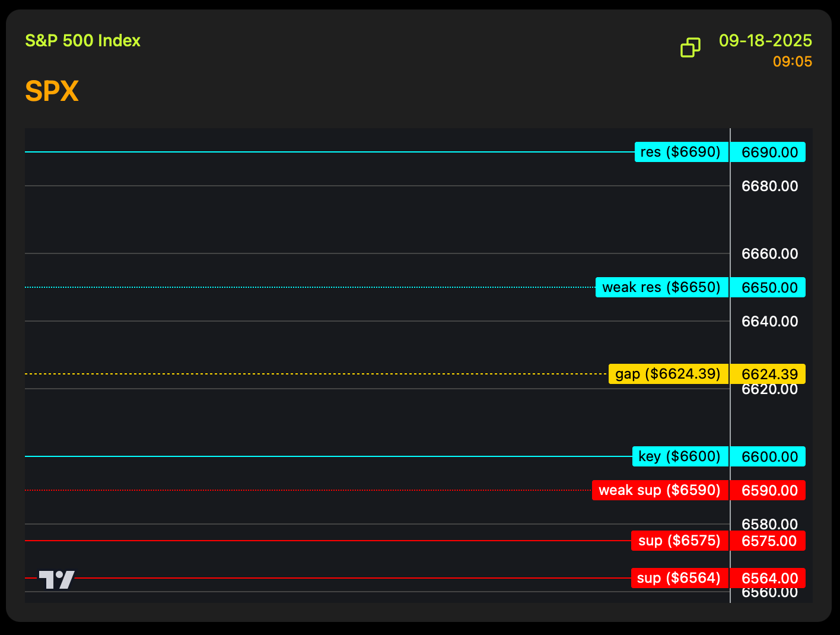Select the gap ($6624.39) label
The width and height of the screenshot is (840, 635).
tap(669, 374)
